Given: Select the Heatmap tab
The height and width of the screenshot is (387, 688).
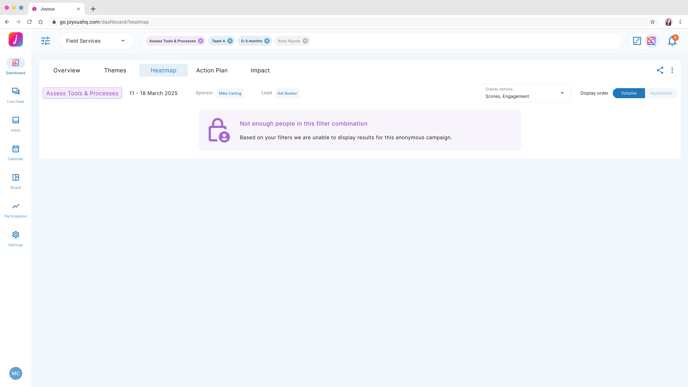Looking at the screenshot, I should click(x=163, y=70).
